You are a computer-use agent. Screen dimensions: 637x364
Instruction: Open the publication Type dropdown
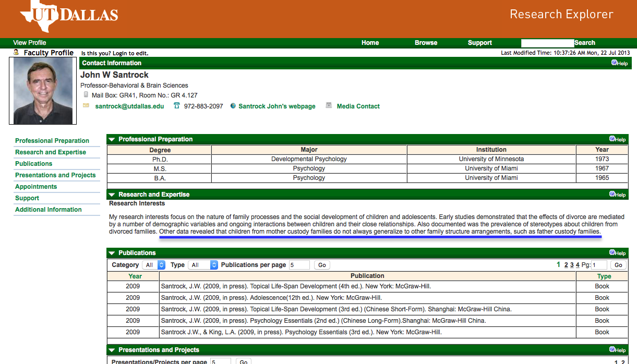click(x=203, y=265)
